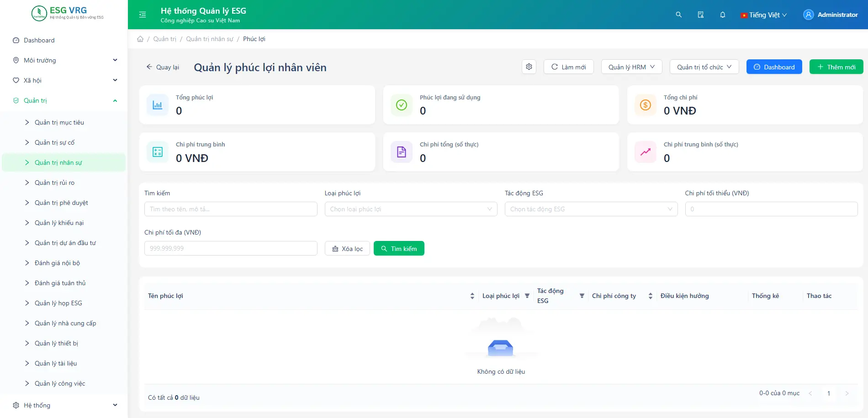Screen dimensions: 868x418
Task: Open the Chọn loại phúc lợi select
Action: [411, 209]
